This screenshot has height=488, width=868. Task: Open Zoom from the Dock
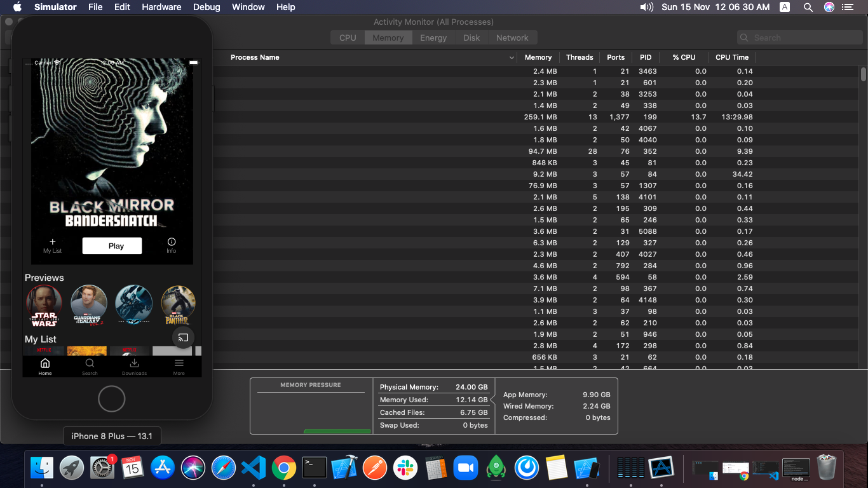tap(466, 468)
